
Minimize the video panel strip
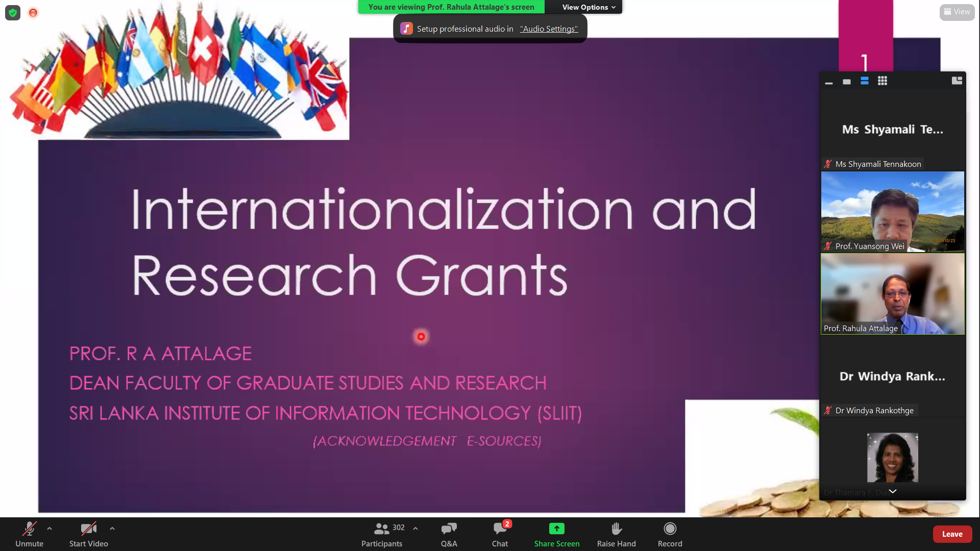(x=829, y=82)
